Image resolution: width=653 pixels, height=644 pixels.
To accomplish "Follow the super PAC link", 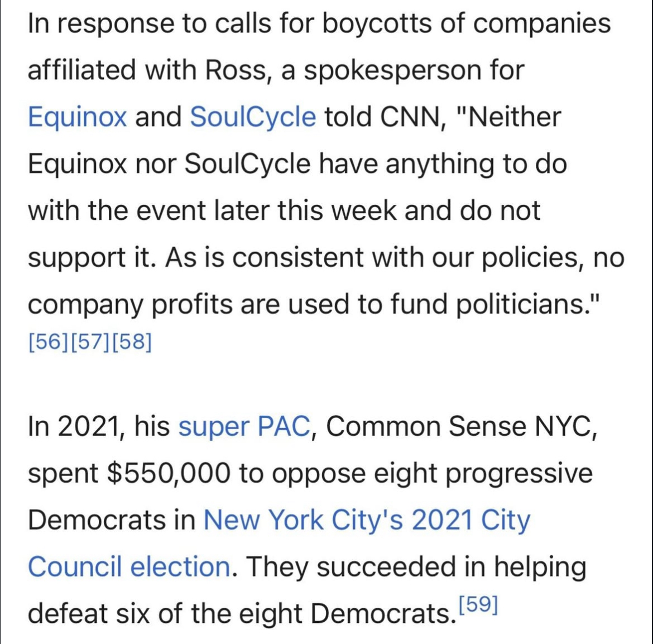I will [x=244, y=427].
